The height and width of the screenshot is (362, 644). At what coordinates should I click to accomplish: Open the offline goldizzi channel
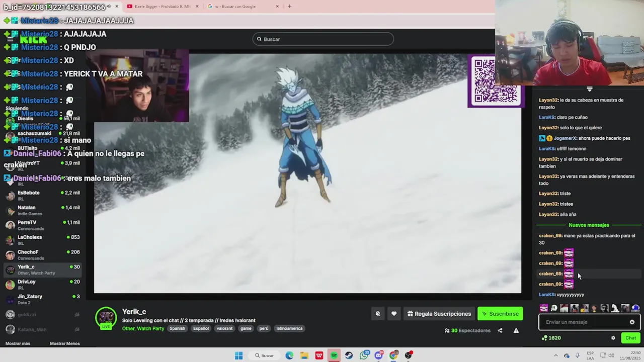(x=42, y=315)
